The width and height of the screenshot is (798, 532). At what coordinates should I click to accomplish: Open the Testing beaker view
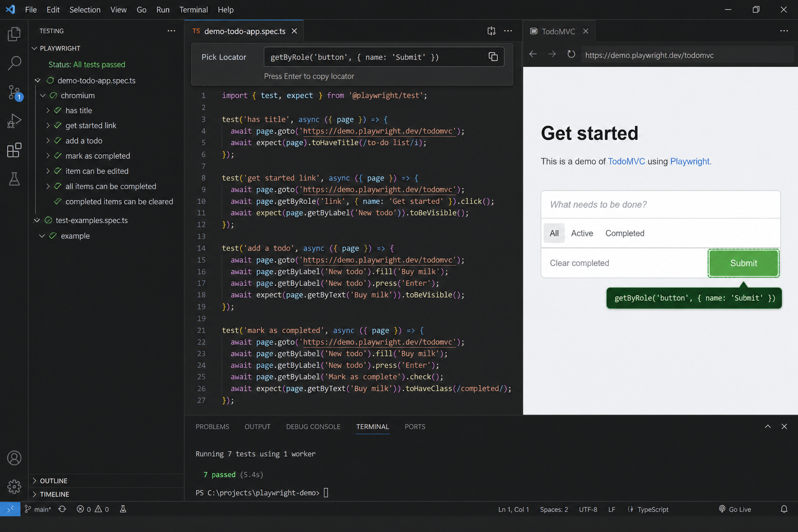click(14, 179)
